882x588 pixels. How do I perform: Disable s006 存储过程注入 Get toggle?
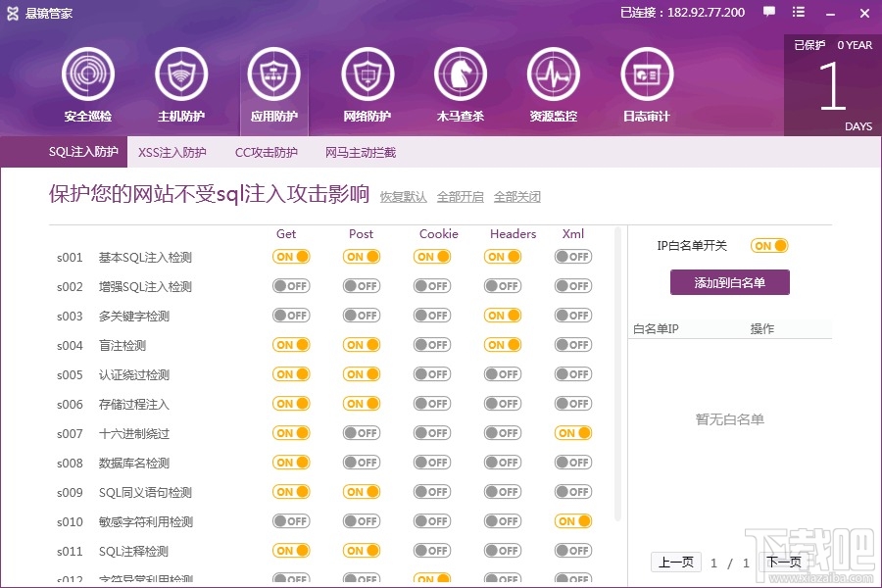pos(291,404)
